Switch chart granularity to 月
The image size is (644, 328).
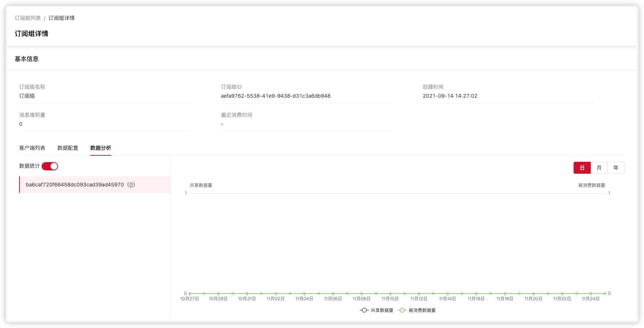coord(599,168)
